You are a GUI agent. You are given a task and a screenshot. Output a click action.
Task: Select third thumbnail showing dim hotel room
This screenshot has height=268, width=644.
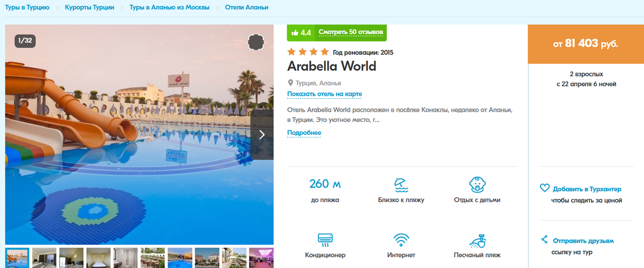click(x=71, y=257)
